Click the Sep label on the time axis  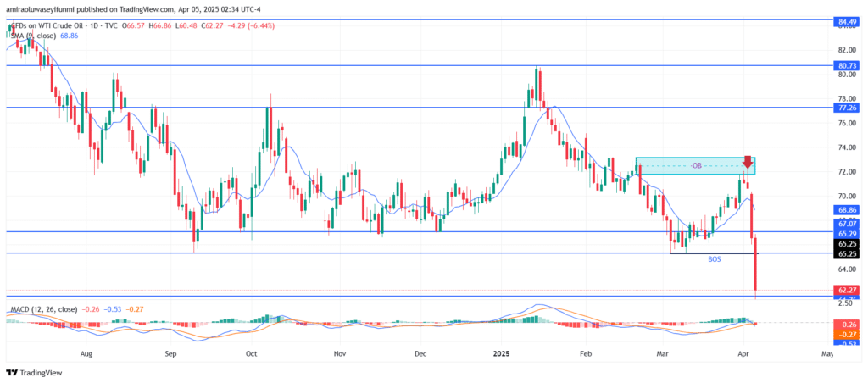(170, 352)
